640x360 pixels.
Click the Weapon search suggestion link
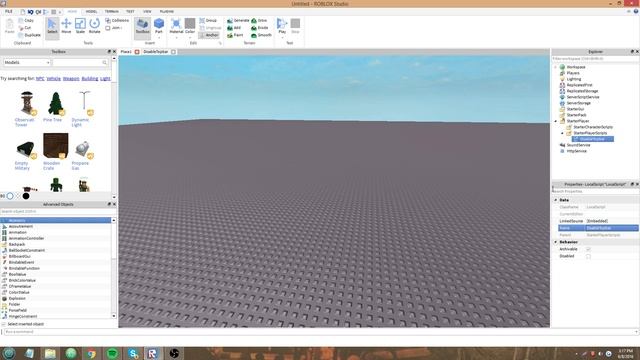71,78
